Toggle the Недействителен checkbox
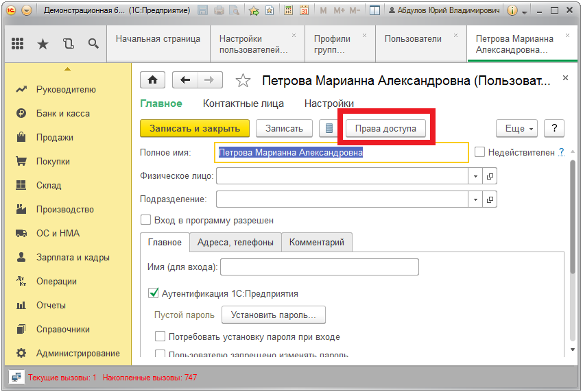The image size is (583, 392). point(480,152)
